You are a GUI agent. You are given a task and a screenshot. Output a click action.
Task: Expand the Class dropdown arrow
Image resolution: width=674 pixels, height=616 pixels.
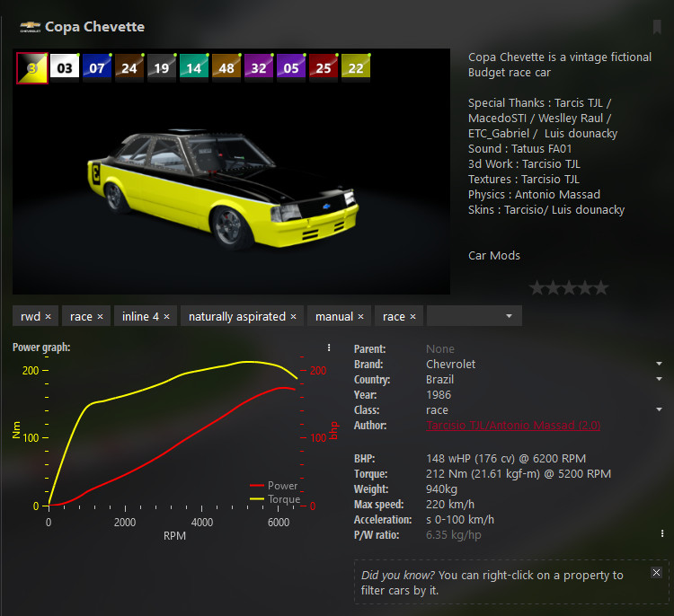point(659,409)
